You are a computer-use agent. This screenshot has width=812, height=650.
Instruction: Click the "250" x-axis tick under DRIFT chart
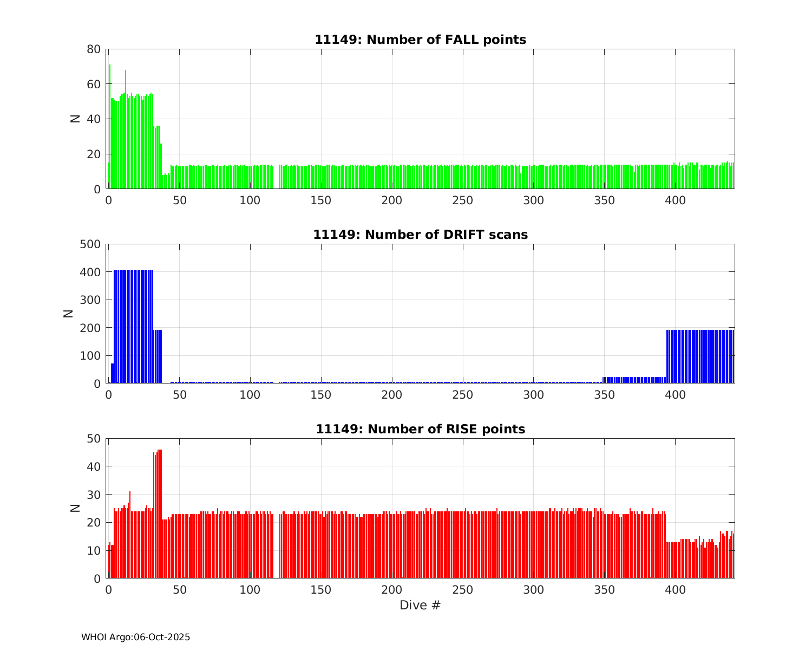463,395
